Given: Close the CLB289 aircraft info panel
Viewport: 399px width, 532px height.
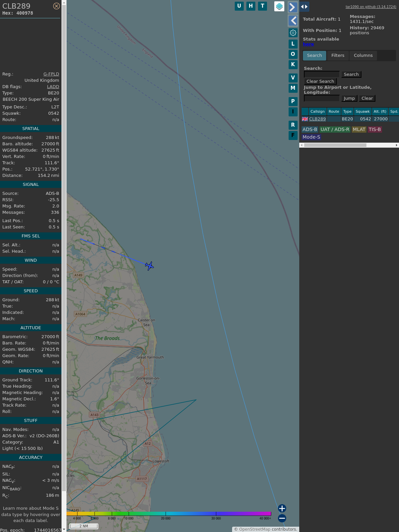Looking at the screenshot, I should [57, 6].
